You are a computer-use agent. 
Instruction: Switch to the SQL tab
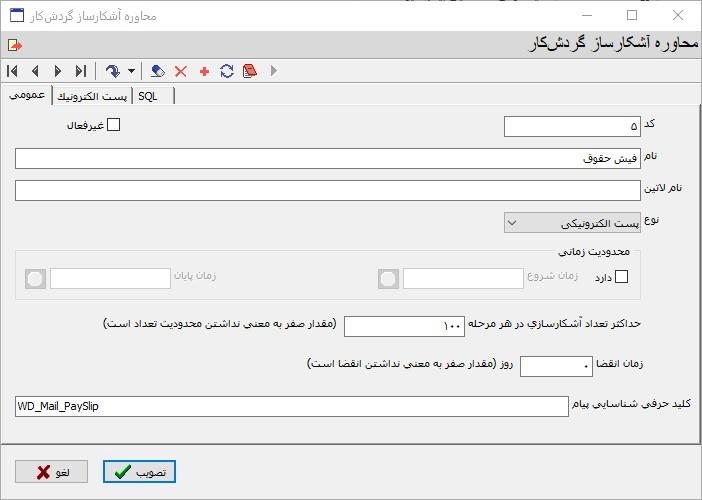click(x=148, y=96)
